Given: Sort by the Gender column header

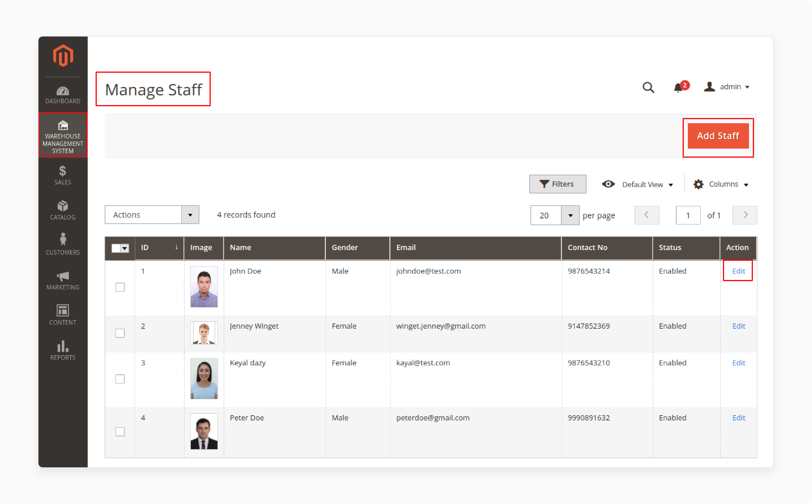Looking at the screenshot, I should tap(358, 248).
